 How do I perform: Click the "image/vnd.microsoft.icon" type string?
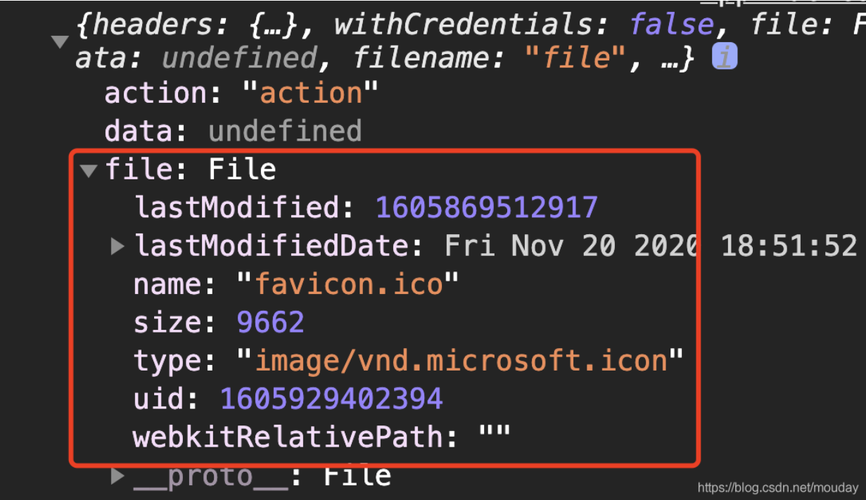coord(461,360)
